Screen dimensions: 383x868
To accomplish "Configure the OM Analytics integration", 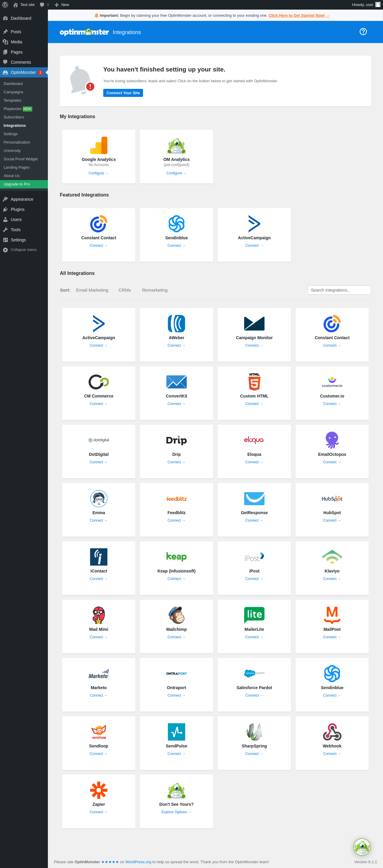I will click(176, 173).
